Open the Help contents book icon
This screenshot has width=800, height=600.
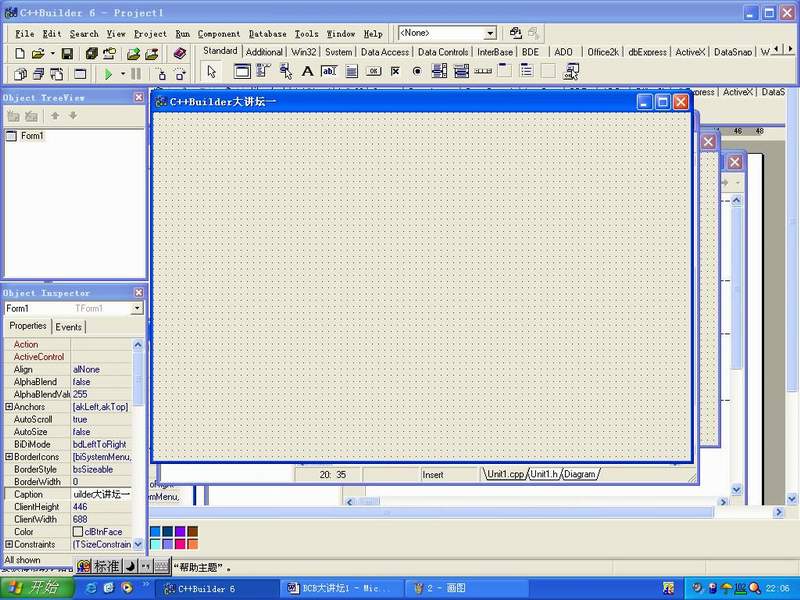click(x=179, y=53)
